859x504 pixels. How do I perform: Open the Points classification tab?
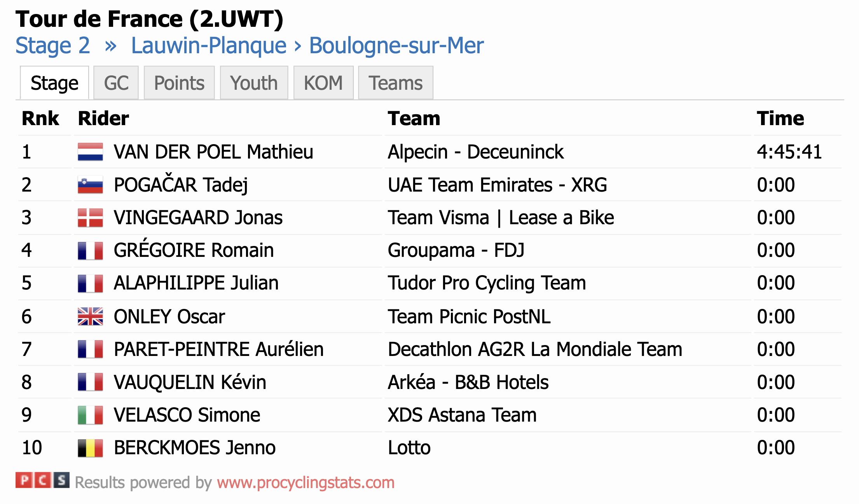pyautogui.click(x=179, y=83)
